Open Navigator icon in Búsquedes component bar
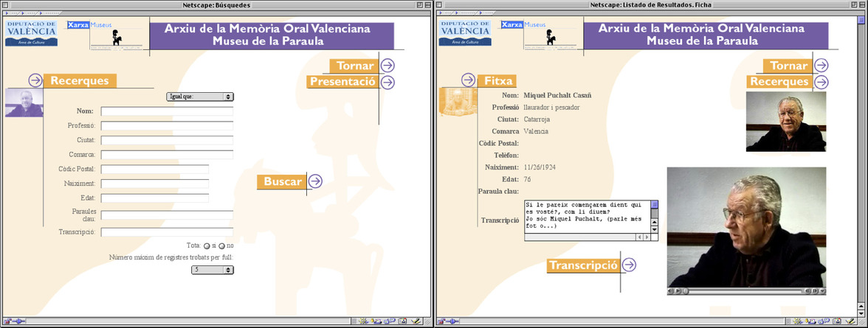The image size is (868, 328). [x=363, y=321]
